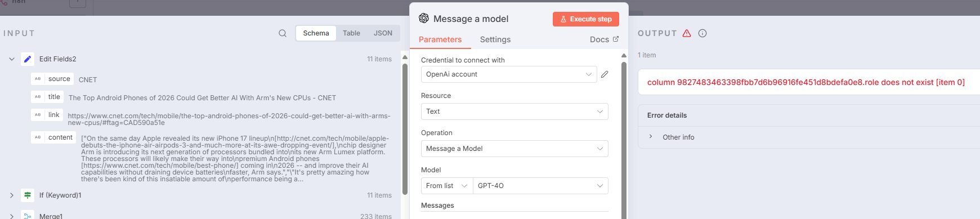
Task: Click the external link icon beside Docs
Action: (616, 39)
